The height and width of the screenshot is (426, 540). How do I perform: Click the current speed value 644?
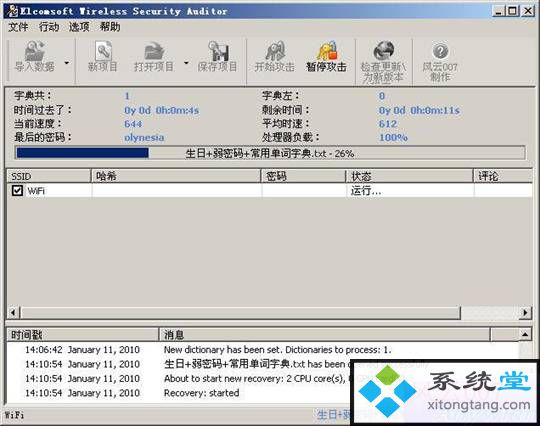point(133,124)
